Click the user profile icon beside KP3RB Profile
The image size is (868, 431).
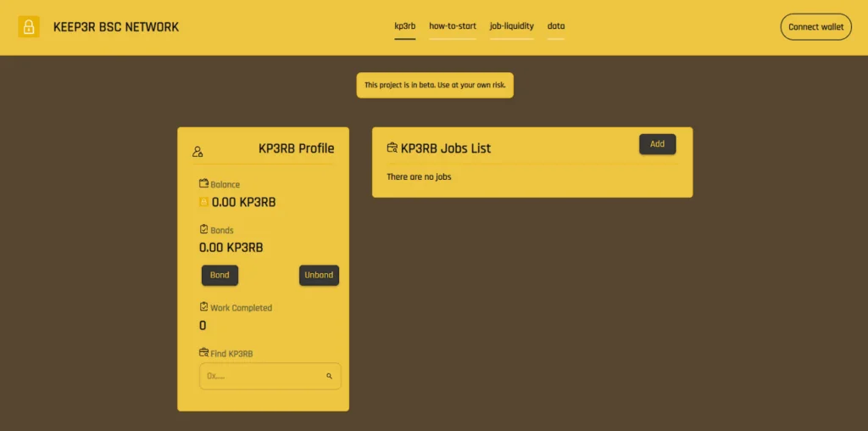click(x=198, y=152)
